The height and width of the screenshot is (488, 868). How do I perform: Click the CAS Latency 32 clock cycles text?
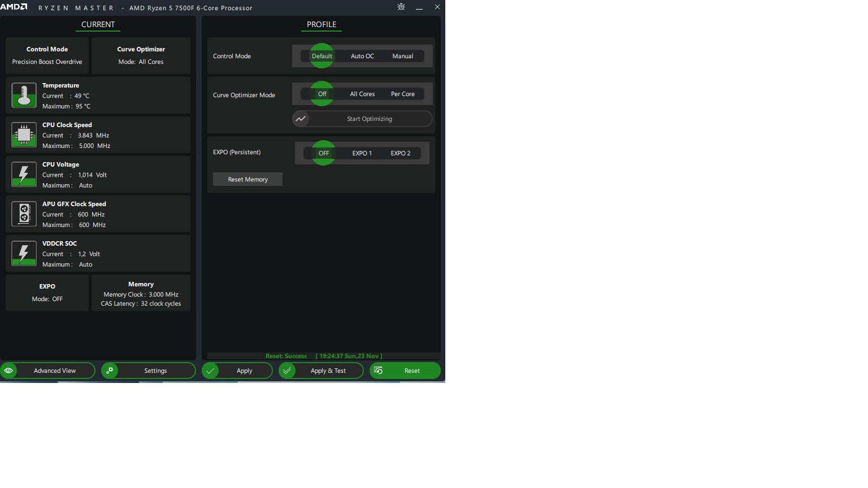[141, 303]
